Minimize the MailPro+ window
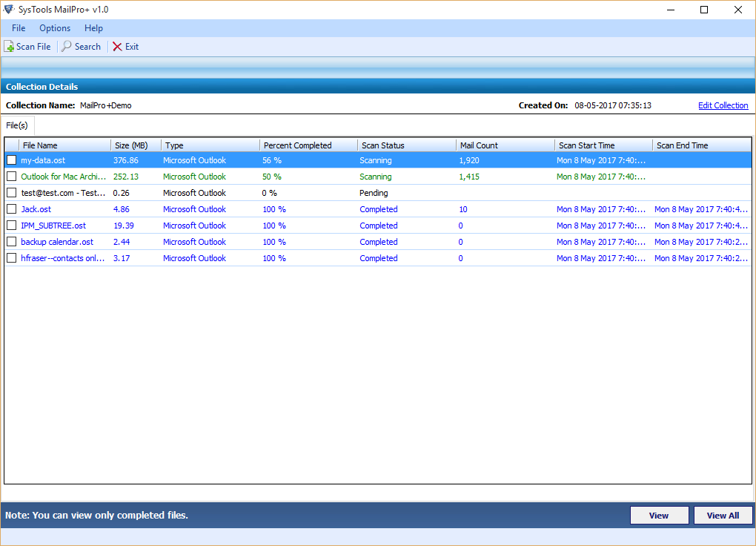This screenshot has height=546, width=756. click(x=670, y=10)
